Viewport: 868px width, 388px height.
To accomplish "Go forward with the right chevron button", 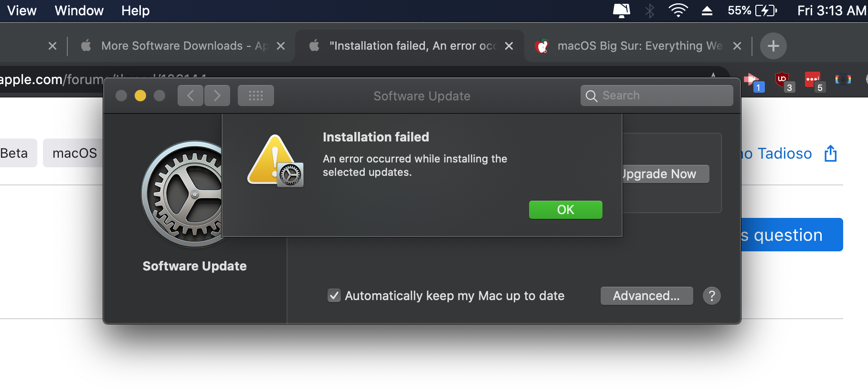I will point(217,96).
